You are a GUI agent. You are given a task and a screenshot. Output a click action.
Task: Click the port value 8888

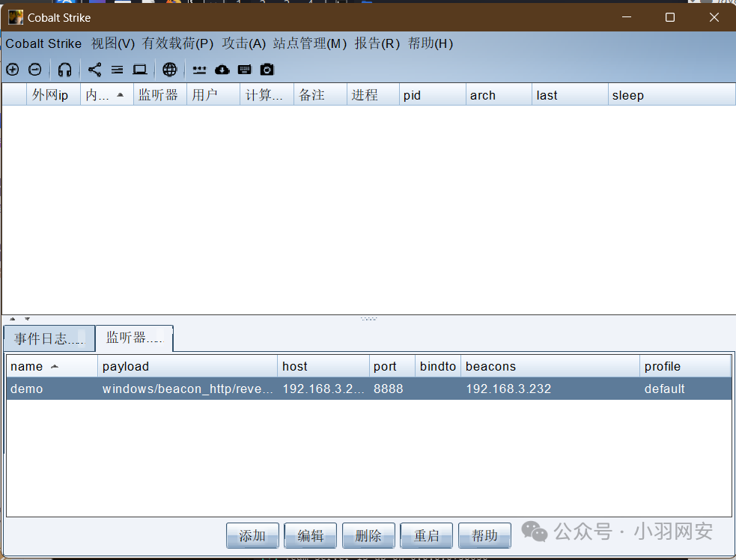tap(392, 389)
